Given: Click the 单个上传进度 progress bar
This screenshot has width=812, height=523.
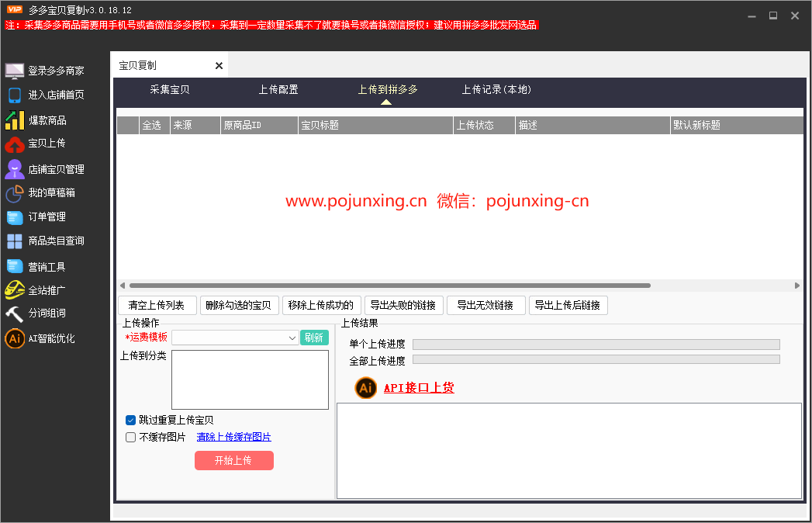Looking at the screenshot, I should (x=596, y=345).
